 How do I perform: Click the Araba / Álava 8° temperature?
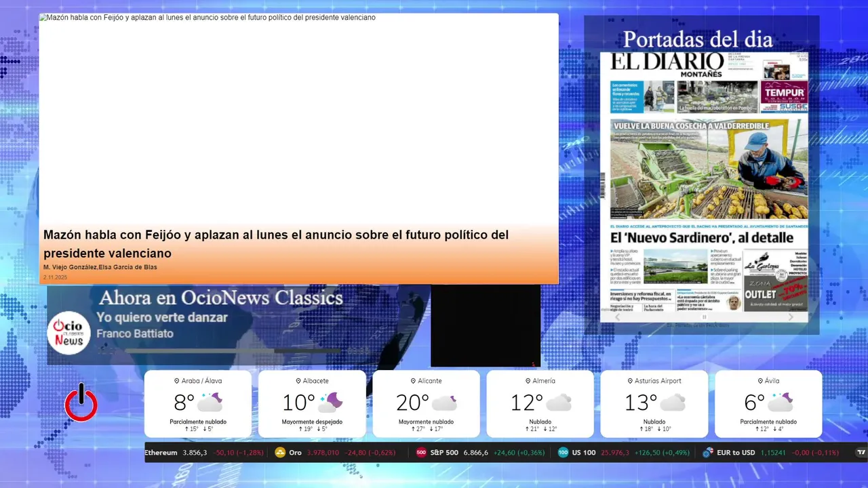pyautogui.click(x=184, y=403)
